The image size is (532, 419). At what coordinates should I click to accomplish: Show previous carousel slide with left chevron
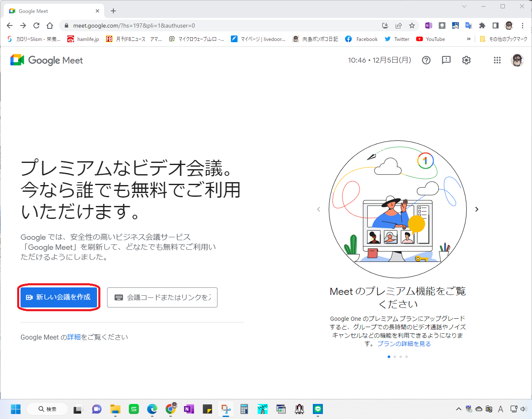[319, 209]
